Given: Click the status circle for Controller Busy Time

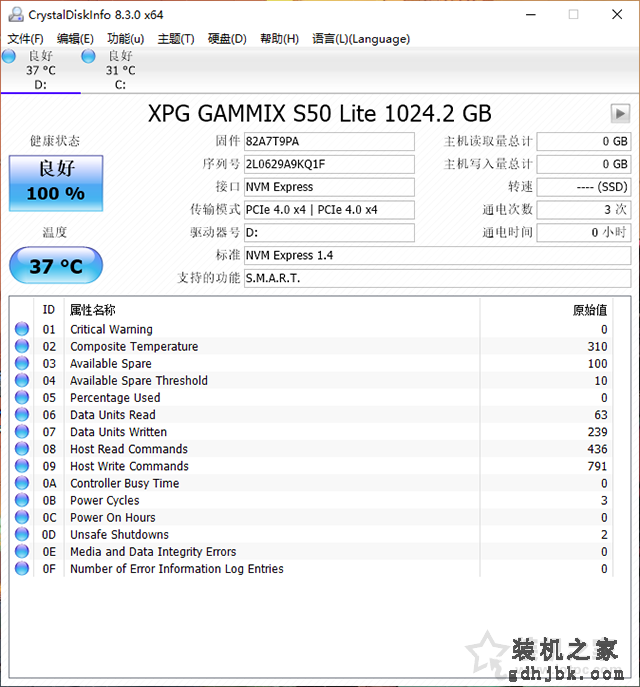Looking at the screenshot, I should pyautogui.click(x=22, y=483).
